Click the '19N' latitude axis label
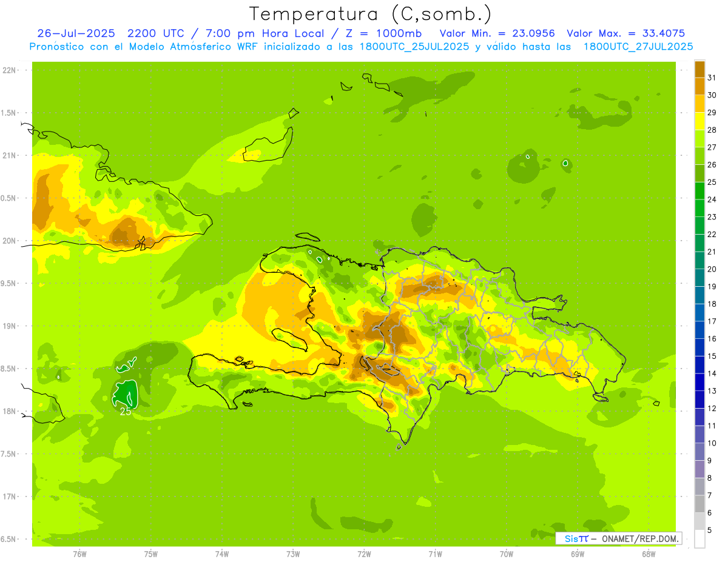The width and height of the screenshot is (728, 562). [9, 326]
